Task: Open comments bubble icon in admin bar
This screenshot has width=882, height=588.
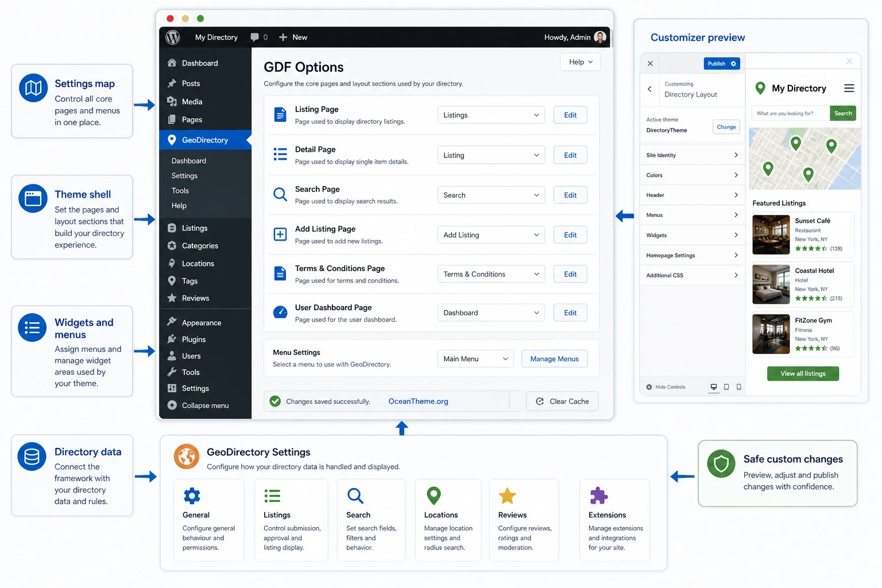Action: [x=254, y=37]
